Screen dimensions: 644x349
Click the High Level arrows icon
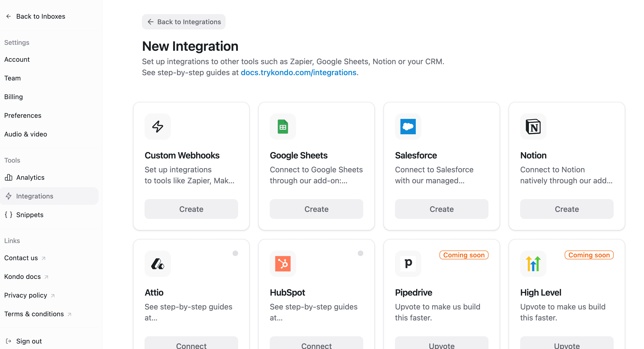(x=533, y=264)
